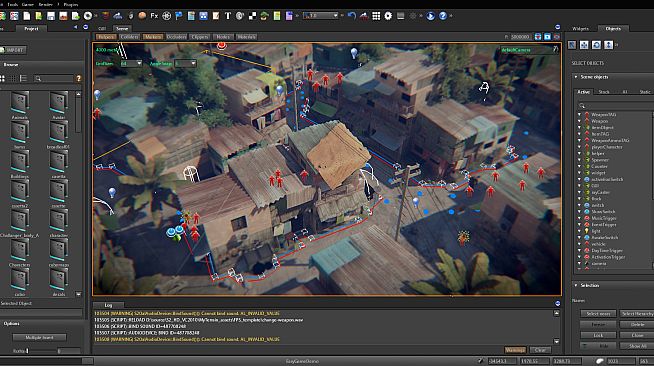Click the undo arrow in the toolbar
The width and height of the screenshot is (654, 366).
click(x=352, y=16)
